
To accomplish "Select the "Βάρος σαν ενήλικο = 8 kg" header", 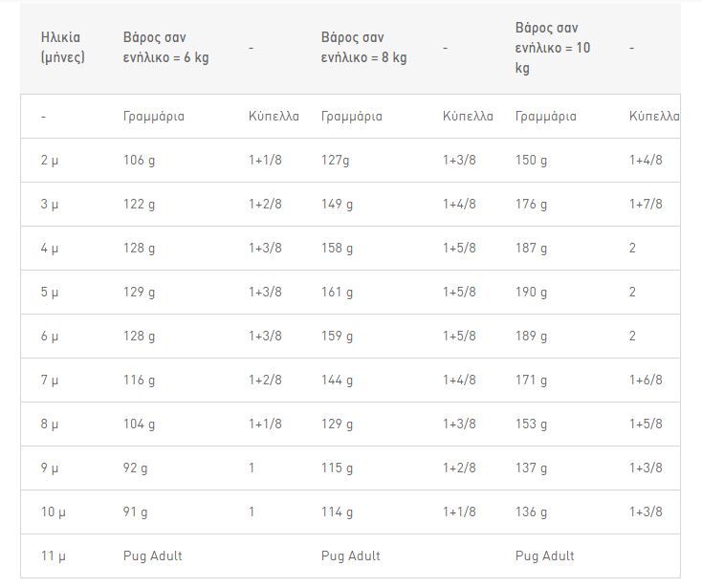I will (x=363, y=47).
